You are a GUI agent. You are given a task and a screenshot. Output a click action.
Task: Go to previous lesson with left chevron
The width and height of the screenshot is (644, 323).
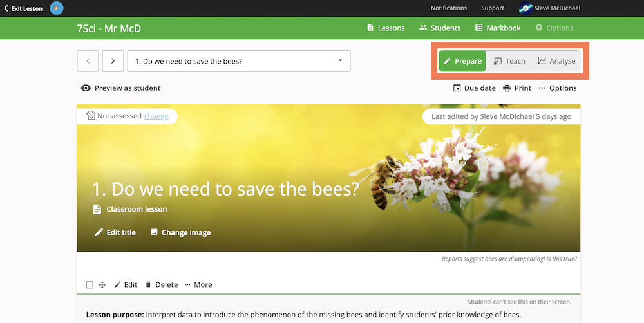click(x=88, y=61)
